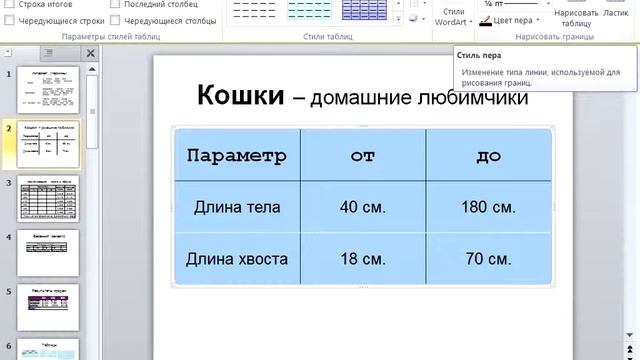
Task: Apply the light cyan table style
Action: pos(309,10)
